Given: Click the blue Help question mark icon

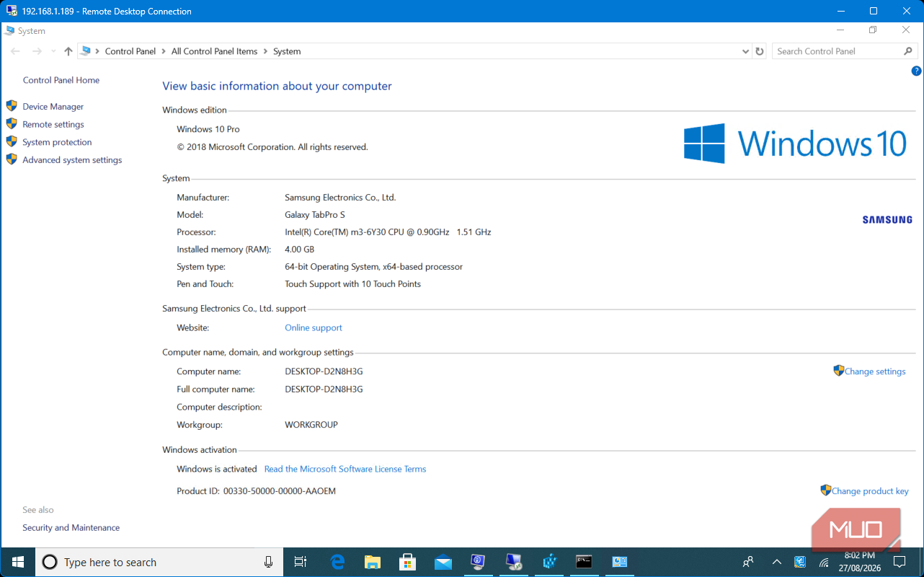Looking at the screenshot, I should [916, 71].
